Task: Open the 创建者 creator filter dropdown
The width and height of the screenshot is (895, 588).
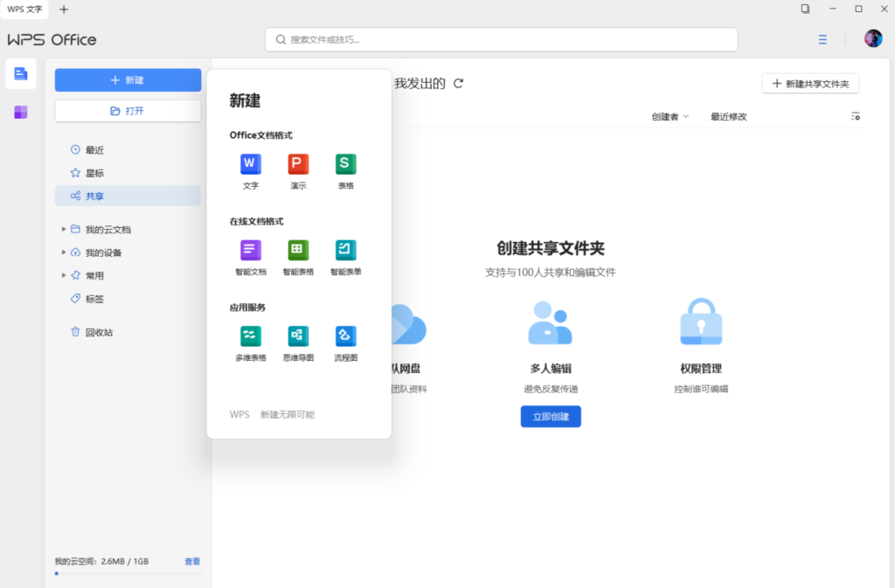Action: coord(670,115)
